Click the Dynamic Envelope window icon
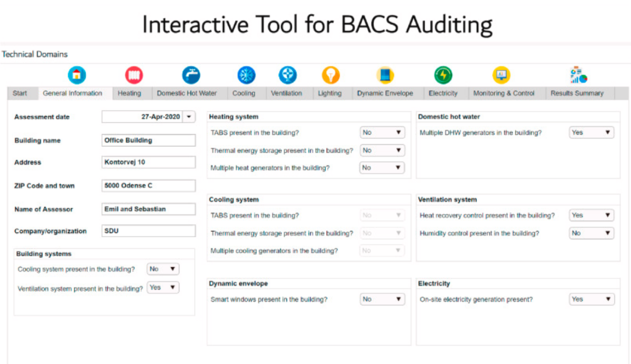This screenshot has height=364, width=631. click(x=385, y=75)
